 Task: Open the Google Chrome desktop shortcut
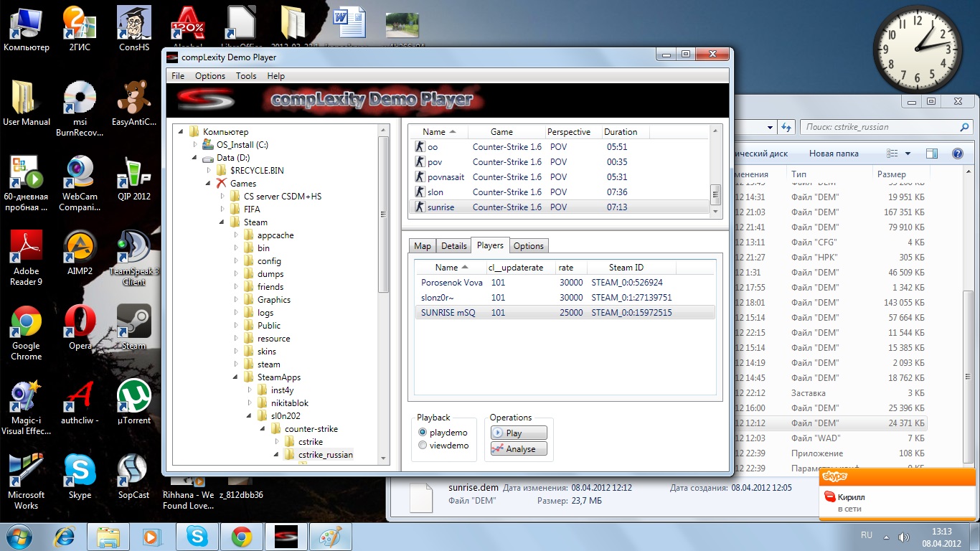[x=27, y=333]
